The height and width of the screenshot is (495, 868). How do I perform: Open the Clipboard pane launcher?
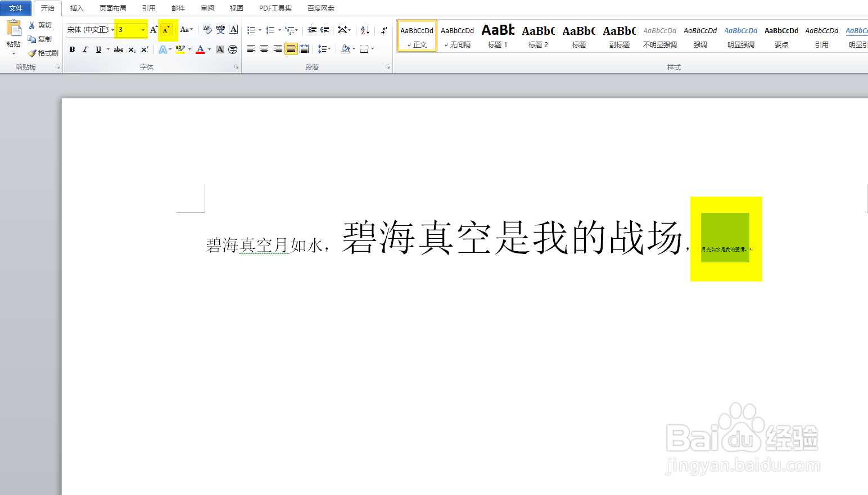[57, 67]
